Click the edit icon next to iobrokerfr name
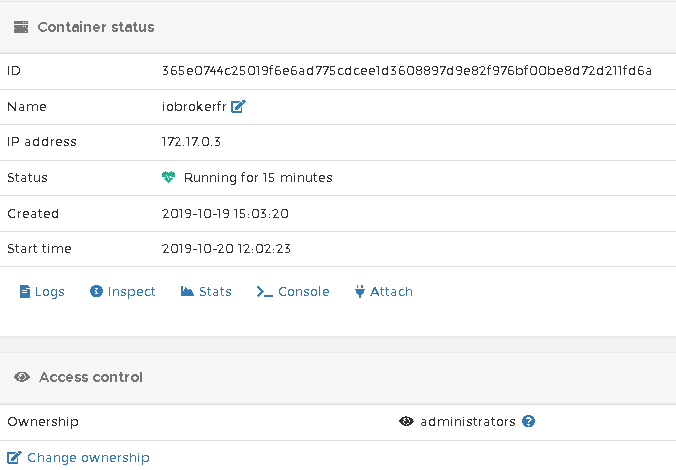The image size is (676, 470). pyautogui.click(x=238, y=106)
